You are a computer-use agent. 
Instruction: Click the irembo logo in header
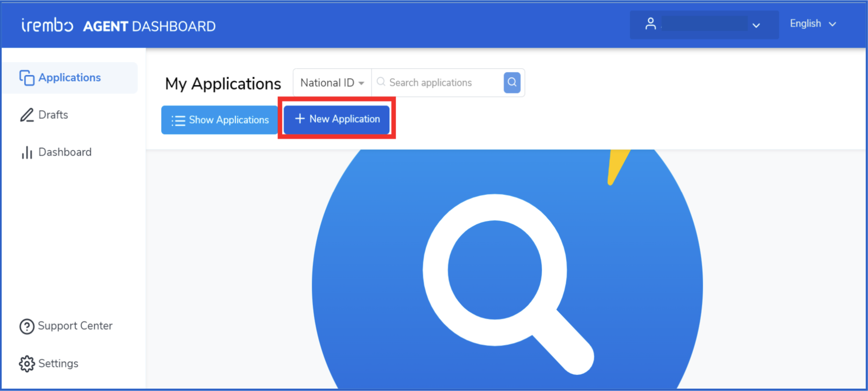[x=47, y=26]
